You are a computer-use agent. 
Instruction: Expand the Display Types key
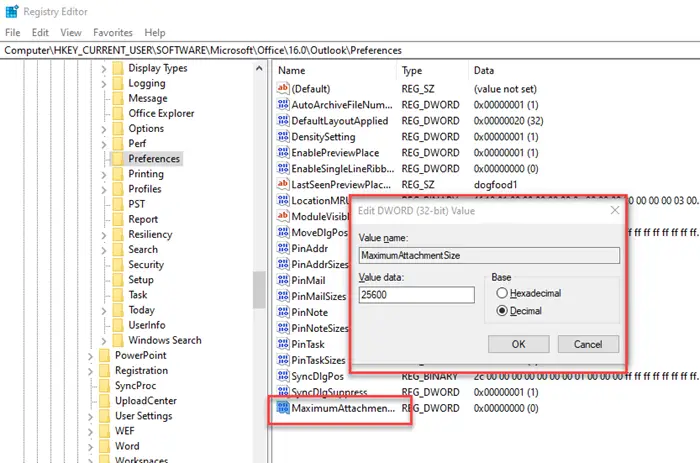coord(103,69)
